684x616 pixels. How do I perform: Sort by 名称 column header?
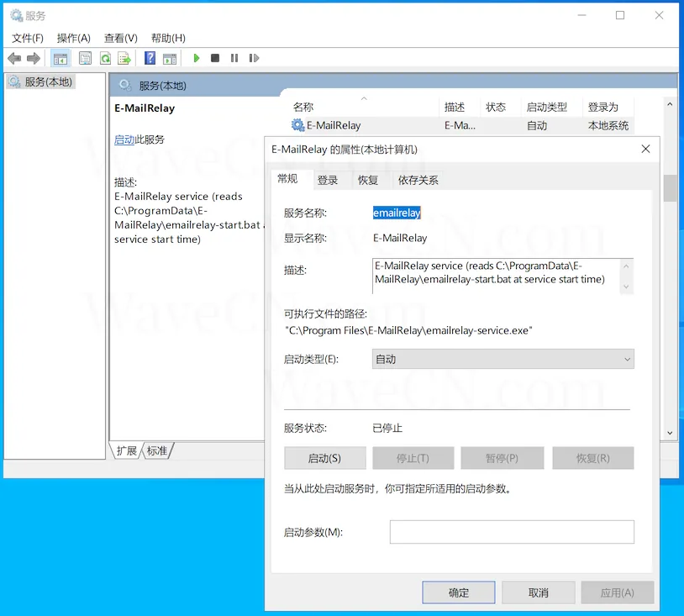point(364,107)
